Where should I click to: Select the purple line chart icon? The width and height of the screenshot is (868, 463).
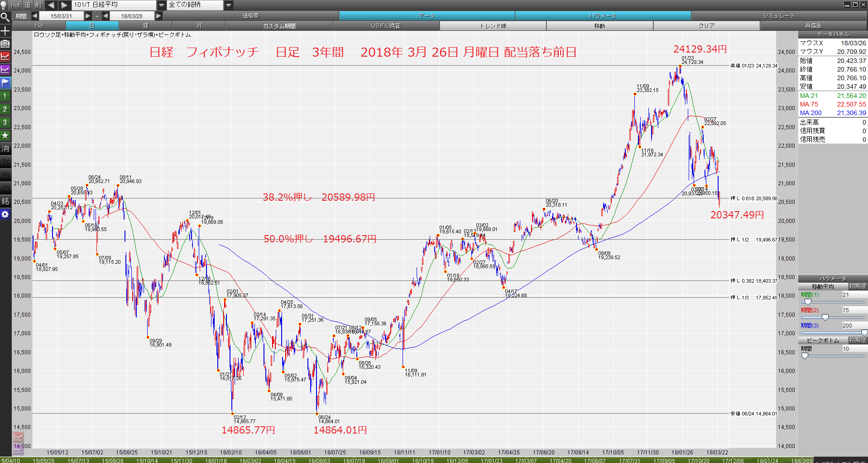click(x=5, y=70)
